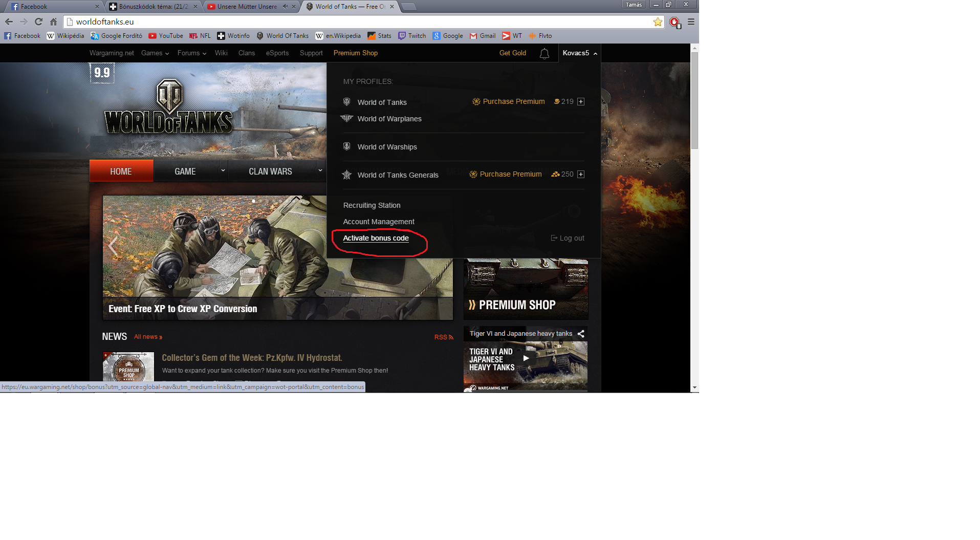Open YouTube bookmark
This screenshot has height=540, width=980.
click(166, 36)
